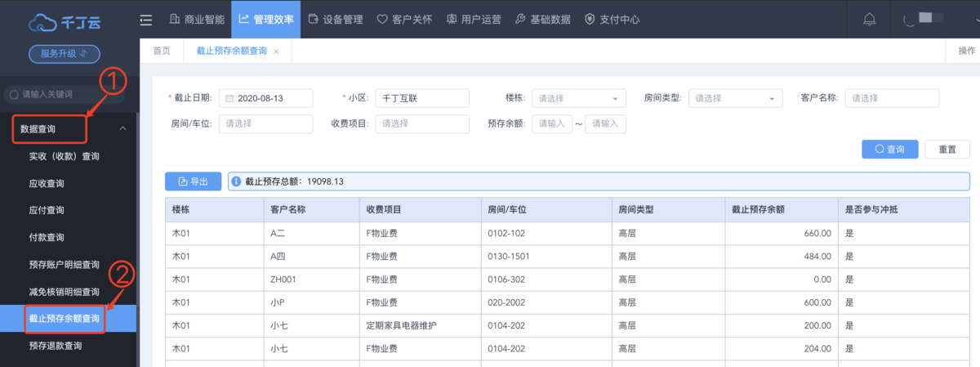Open the 操作 panel at right
Viewport: 980px width, 367px height.
click(x=966, y=51)
